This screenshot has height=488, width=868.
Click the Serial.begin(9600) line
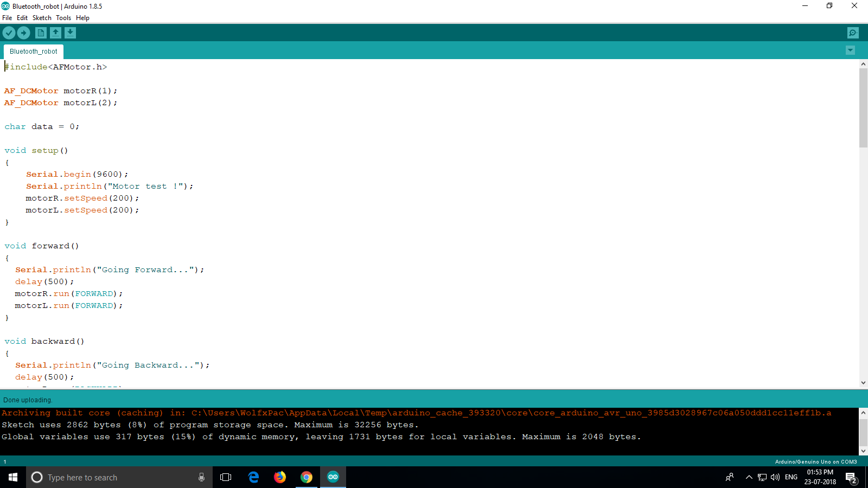(x=77, y=174)
